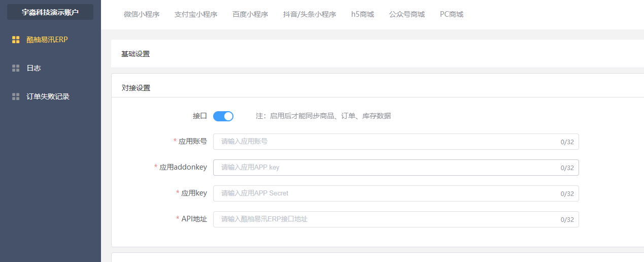The image size is (644, 262).
Task: Click the 对接设置 section title
Action: (136, 88)
